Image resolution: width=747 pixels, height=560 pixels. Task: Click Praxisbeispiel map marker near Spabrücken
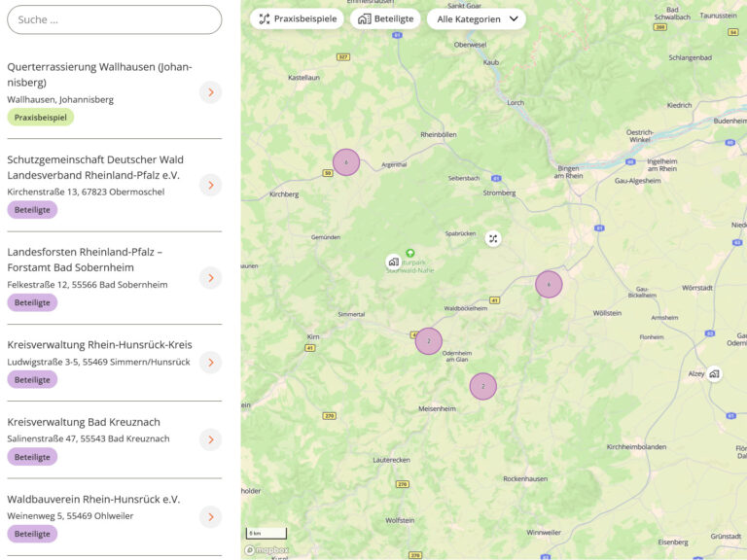click(493, 238)
